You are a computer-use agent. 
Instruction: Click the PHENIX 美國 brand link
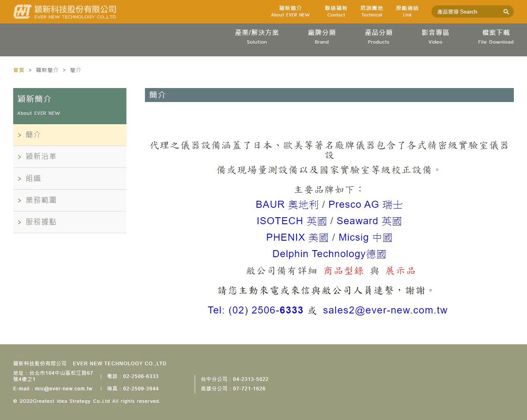click(x=297, y=237)
